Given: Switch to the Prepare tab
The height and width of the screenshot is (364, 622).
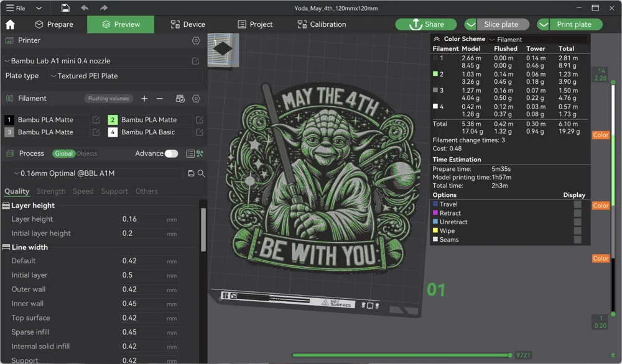Looking at the screenshot, I should [x=54, y=25].
